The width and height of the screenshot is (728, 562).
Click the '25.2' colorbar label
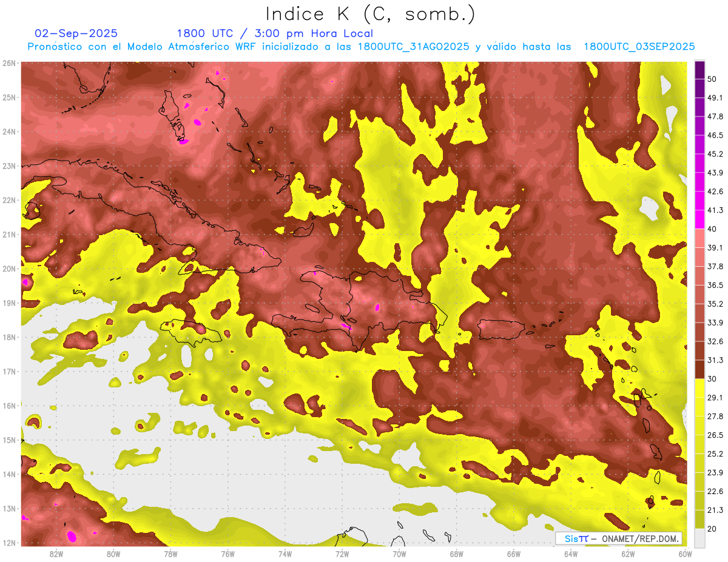click(x=715, y=453)
